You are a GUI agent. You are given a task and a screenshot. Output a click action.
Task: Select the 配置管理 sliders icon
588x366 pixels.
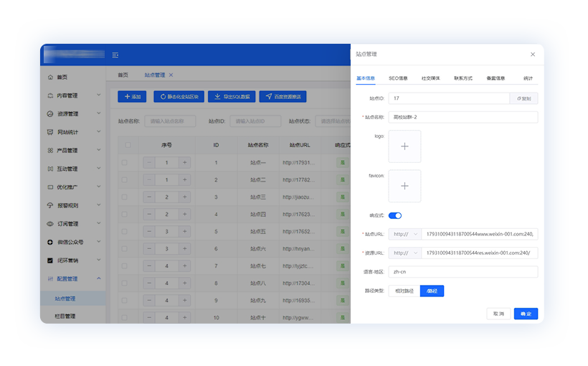click(x=50, y=278)
